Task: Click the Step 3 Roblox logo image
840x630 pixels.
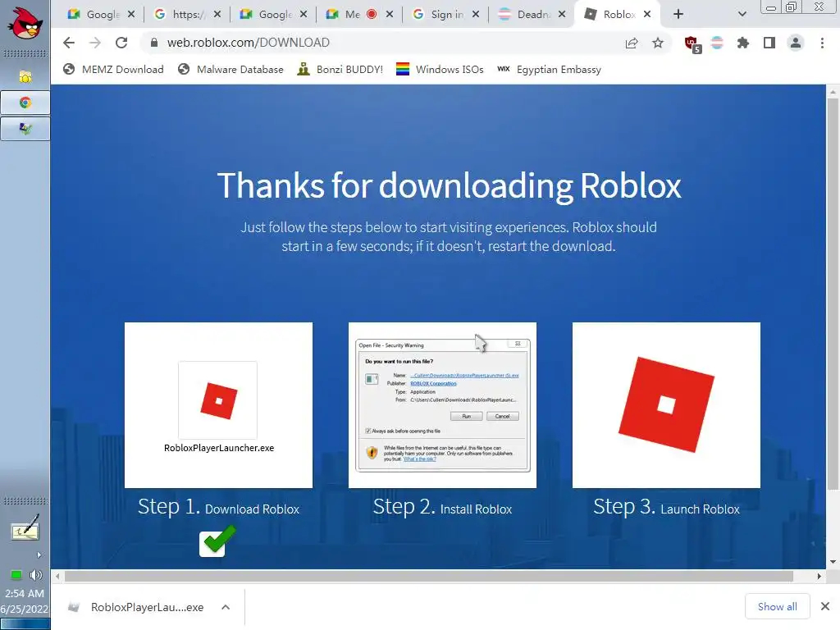Action: click(x=666, y=405)
